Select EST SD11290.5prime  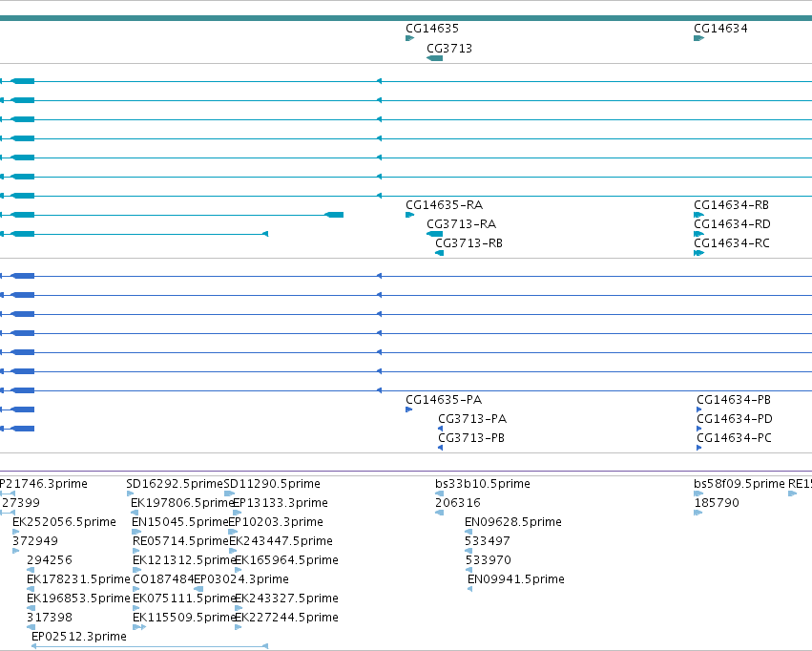[x=272, y=484]
